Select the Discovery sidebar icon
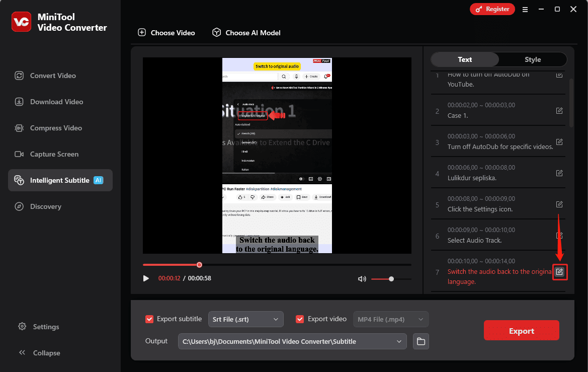The width and height of the screenshot is (588, 372). 19,206
